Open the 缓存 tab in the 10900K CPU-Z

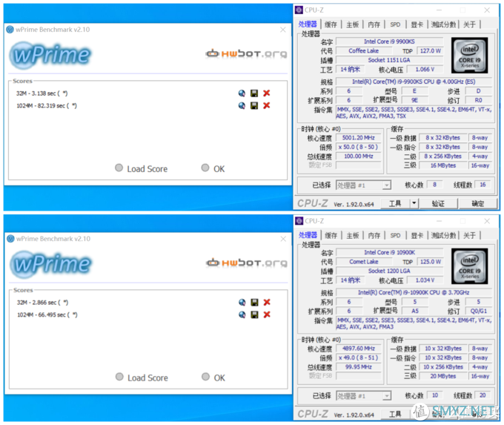coord(331,236)
